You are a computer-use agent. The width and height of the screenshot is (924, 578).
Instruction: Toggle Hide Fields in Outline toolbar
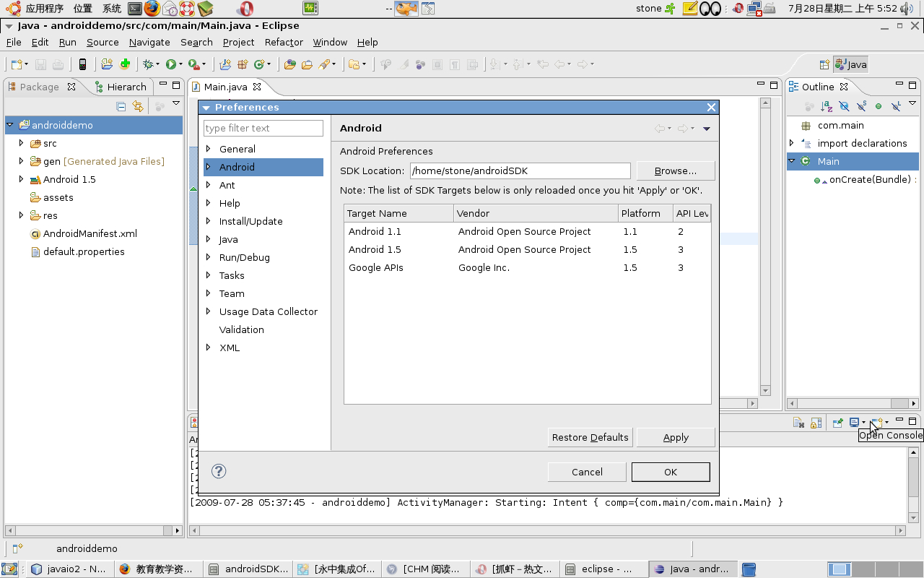pos(844,106)
